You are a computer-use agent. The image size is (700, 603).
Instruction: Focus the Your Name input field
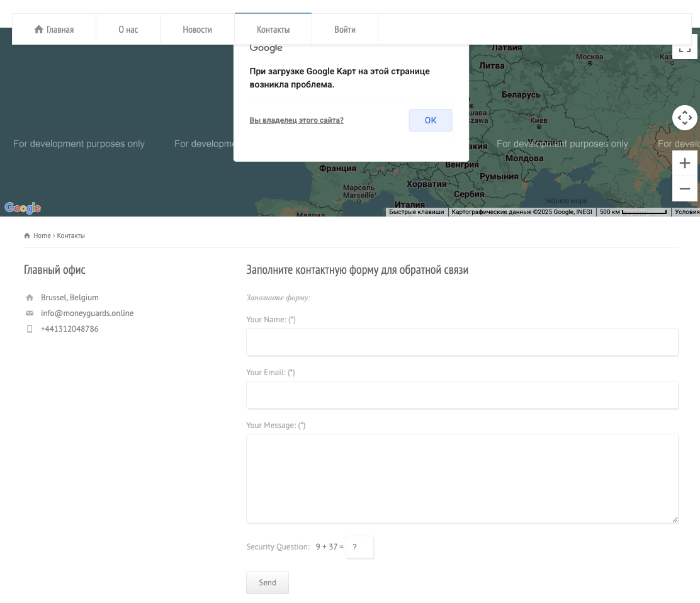462,342
